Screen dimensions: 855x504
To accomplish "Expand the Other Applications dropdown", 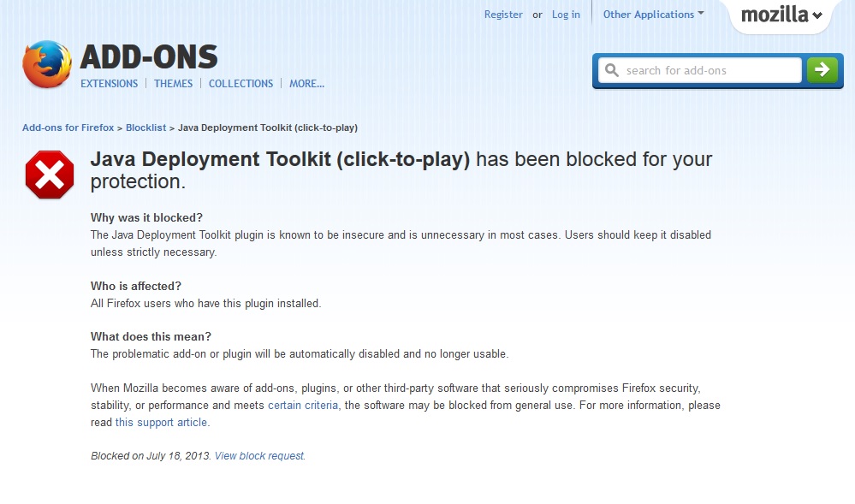I will 653,15.
